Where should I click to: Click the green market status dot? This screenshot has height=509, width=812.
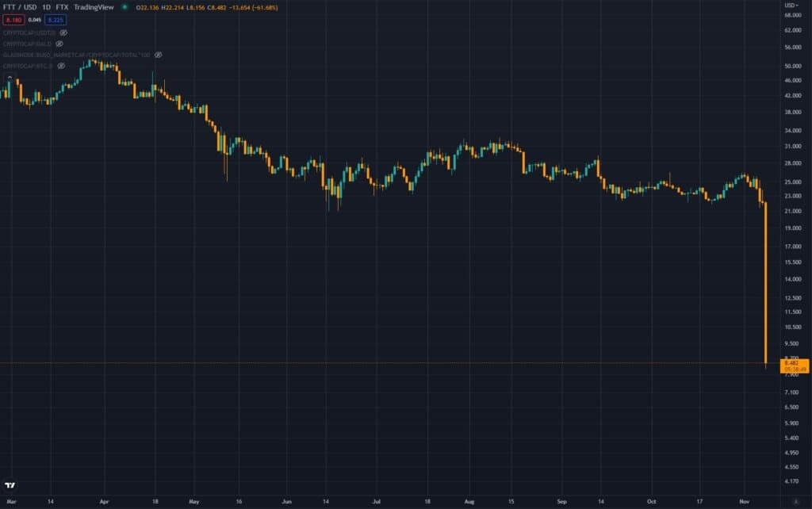124,7
